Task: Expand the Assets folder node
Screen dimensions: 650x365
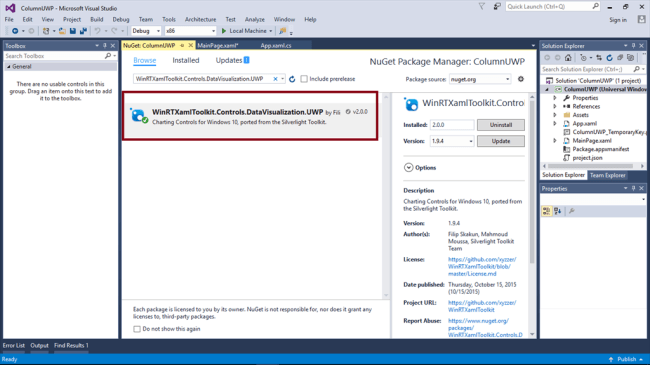Action: coord(555,115)
